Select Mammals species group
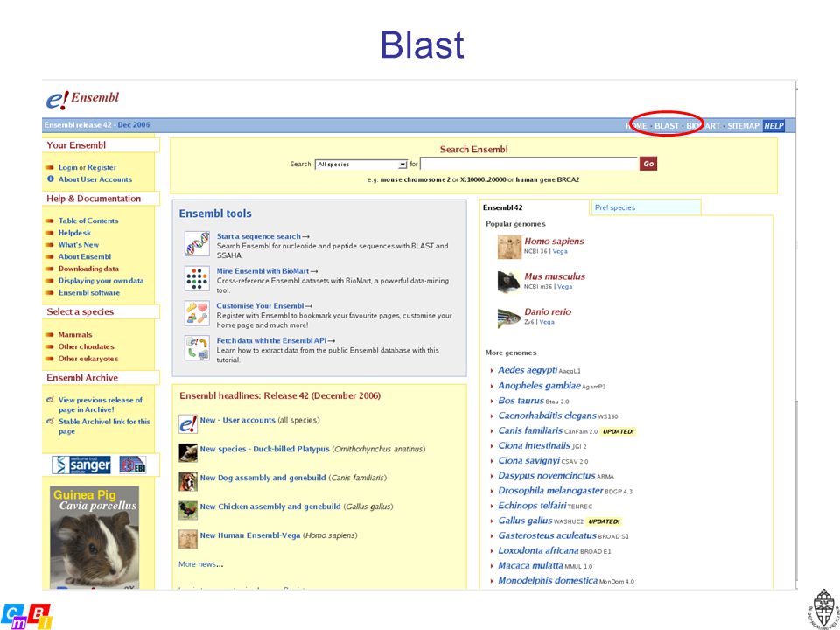 click(x=75, y=335)
